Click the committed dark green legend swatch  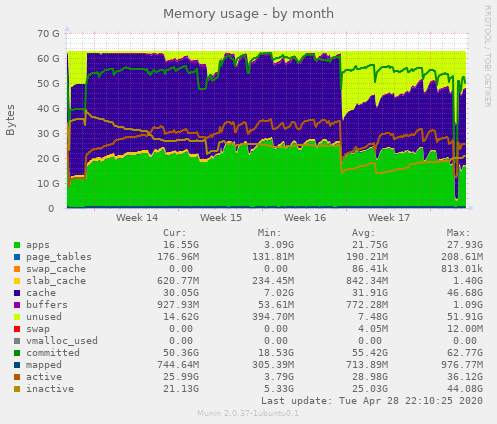pos(17,353)
